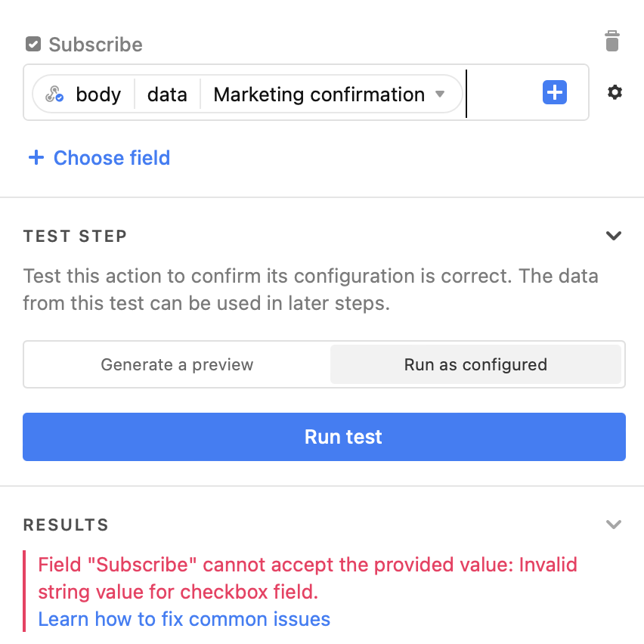Click the Subscribe field label
Screen dimensions: 644x644
(x=96, y=45)
